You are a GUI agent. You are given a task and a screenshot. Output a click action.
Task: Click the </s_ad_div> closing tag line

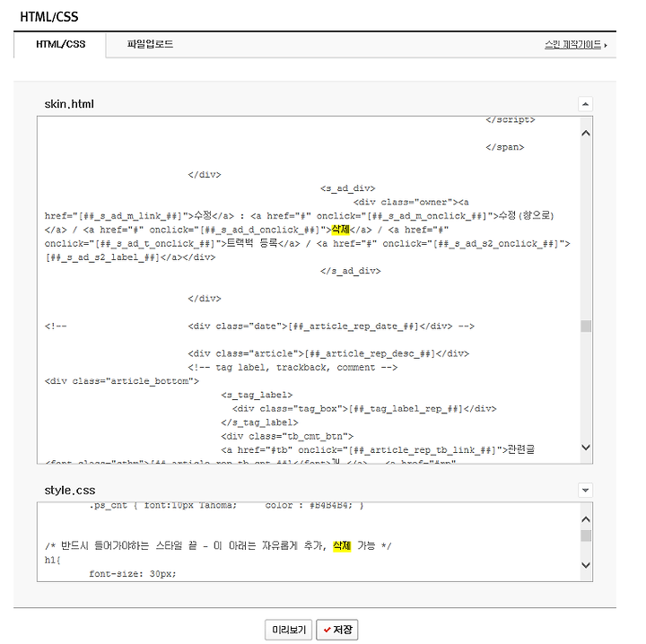[350, 271]
